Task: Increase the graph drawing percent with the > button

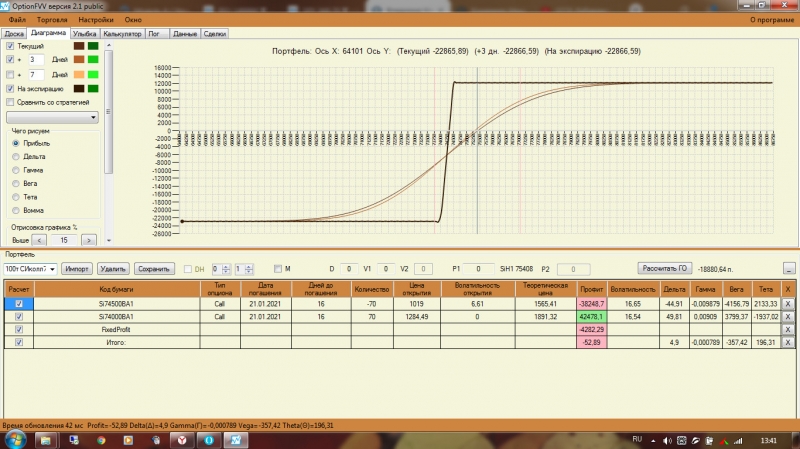Action: [x=89, y=240]
